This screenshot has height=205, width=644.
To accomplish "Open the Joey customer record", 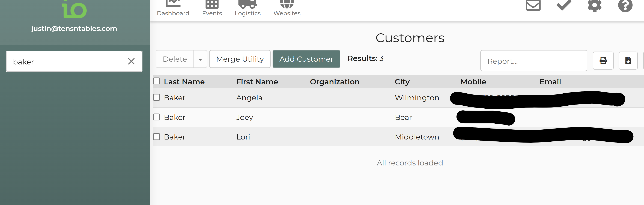I will point(245,117).
